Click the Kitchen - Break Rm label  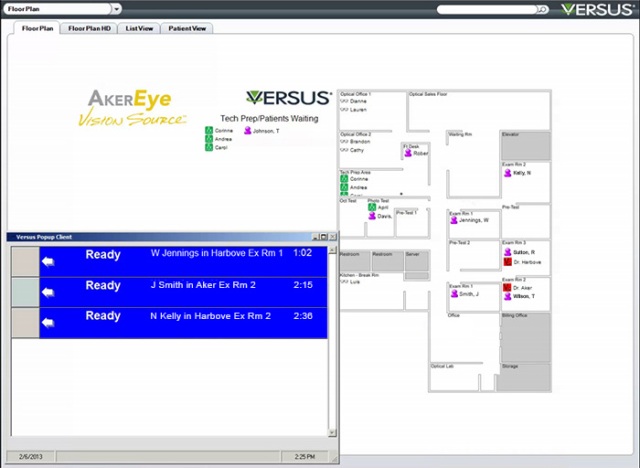(x=359, y=275)
